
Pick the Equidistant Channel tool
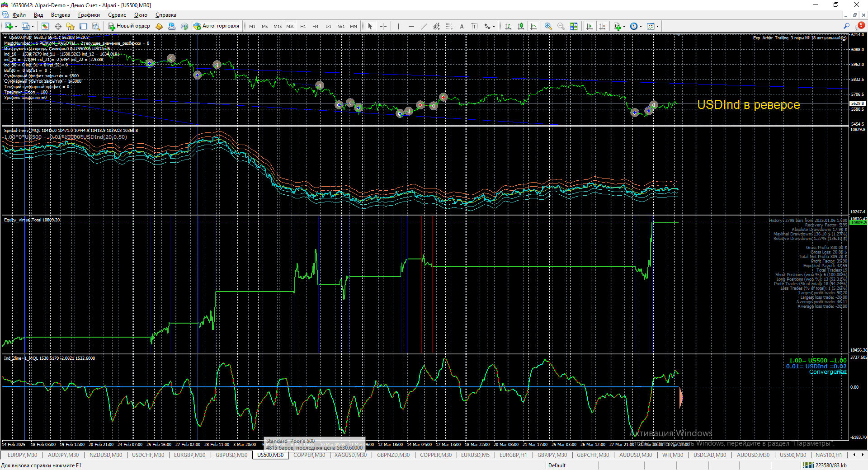[x=436, y=26]
